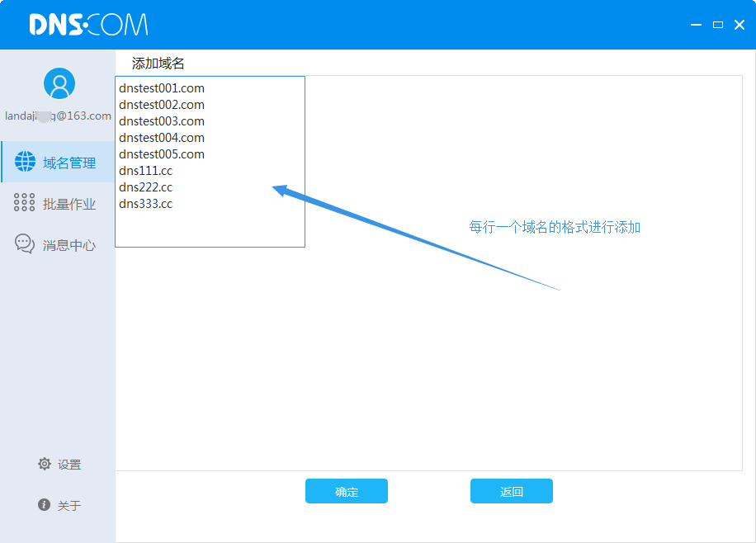Close the DNS.COM application window
The image size is (756, 543).
[x=739, y=25]
